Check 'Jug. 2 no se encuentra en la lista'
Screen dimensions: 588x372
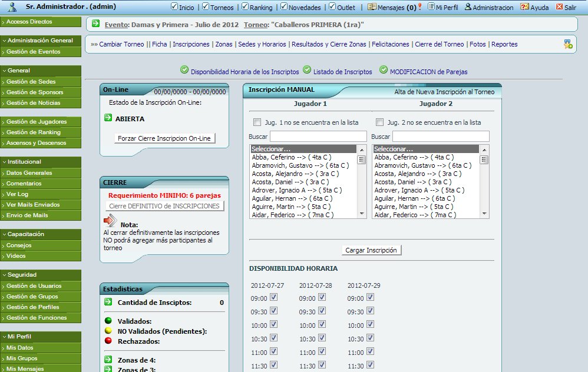click(380, 122)
